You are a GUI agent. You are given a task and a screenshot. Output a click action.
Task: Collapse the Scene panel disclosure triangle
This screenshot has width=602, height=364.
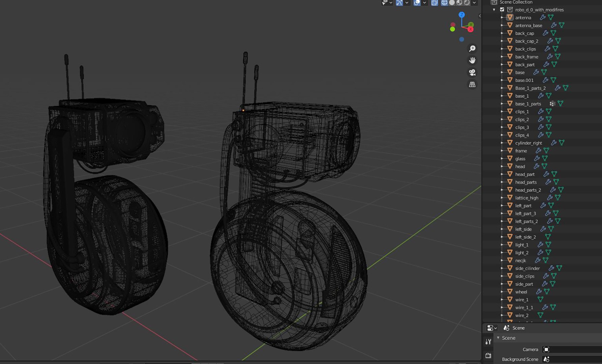point(498,338)
